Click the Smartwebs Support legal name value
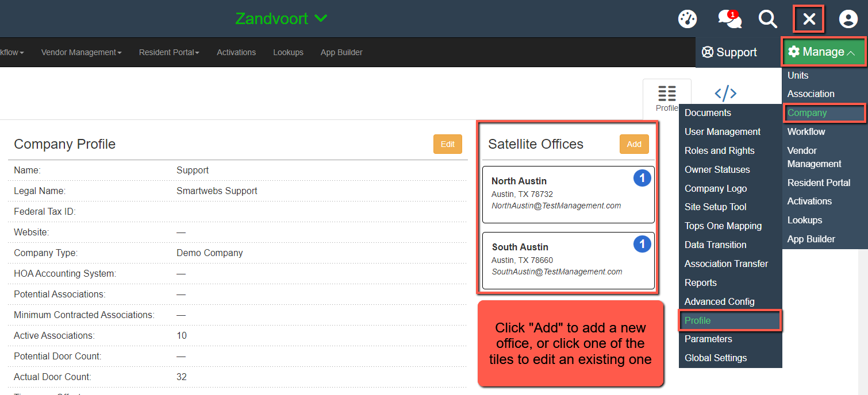868x395 pixels. (x=217, y=191)
